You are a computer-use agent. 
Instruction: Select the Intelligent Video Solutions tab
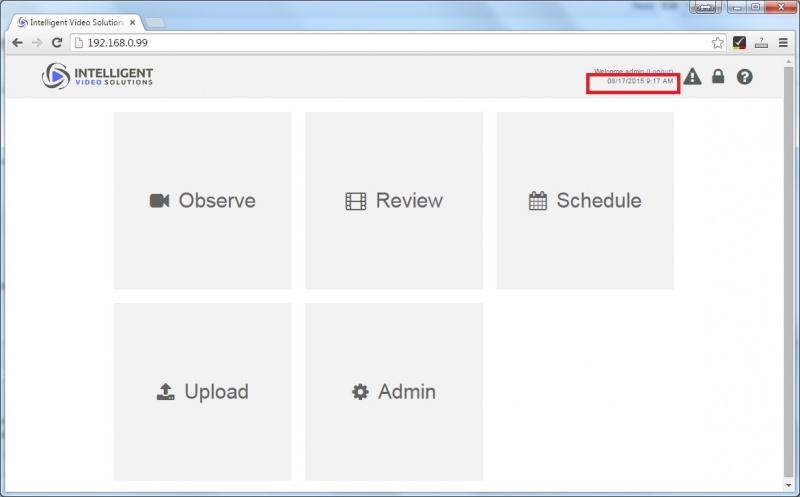[74, 22]
